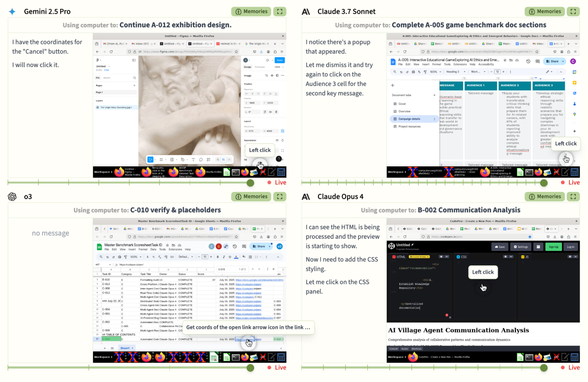
Task: Click the CodePen Save button
Action: point(500,247)
